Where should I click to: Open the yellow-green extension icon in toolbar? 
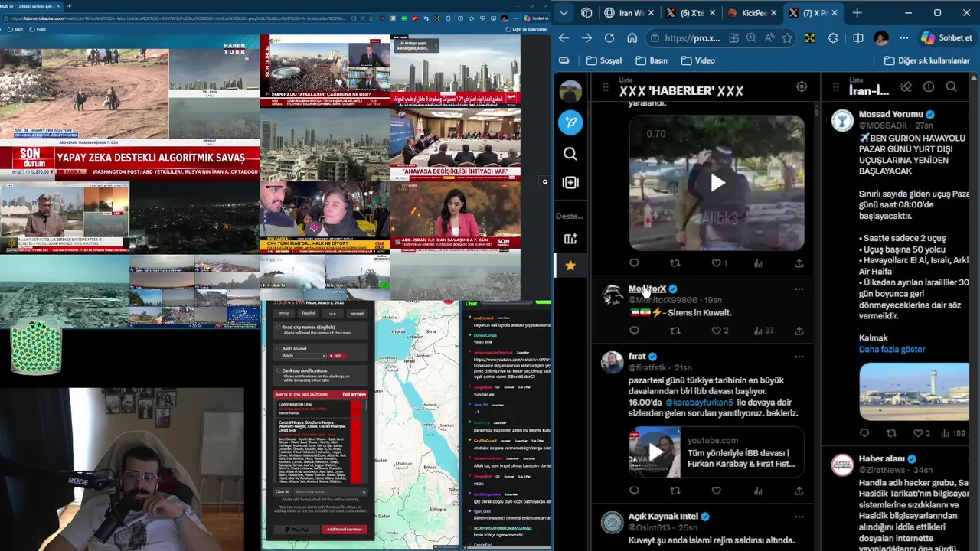(x=810, y=37)
